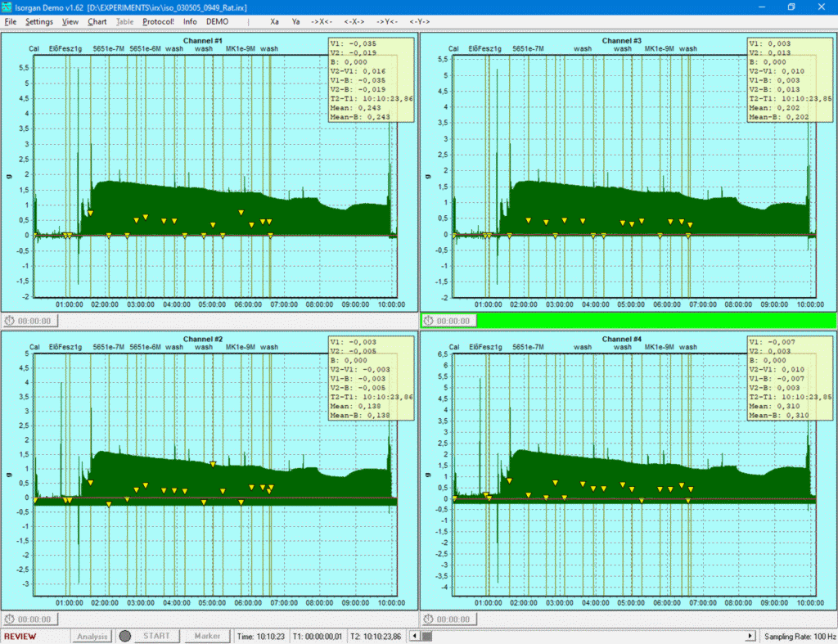This screenshot has height=644, width=838.
Task: Click the Mean: 0,138 value in Channel #2
Action: click(355, 406)
